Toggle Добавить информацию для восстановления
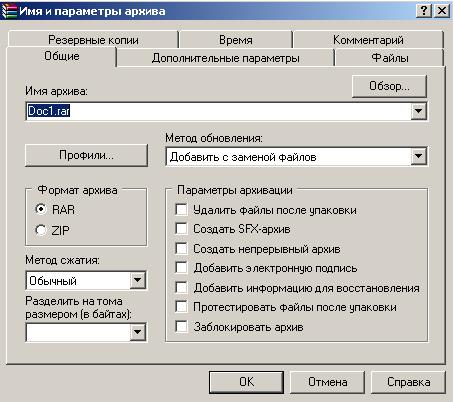The width and height of the screenshot is (453, 402). 181,287
